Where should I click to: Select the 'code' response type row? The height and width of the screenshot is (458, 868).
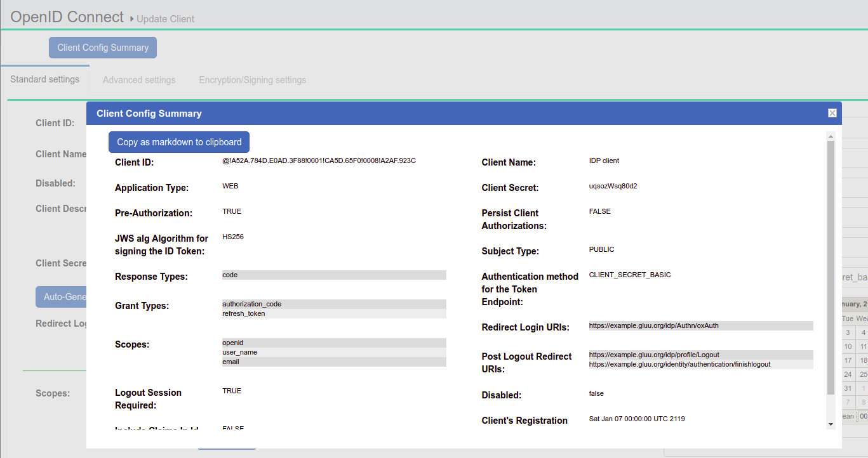tap(334, 275)
